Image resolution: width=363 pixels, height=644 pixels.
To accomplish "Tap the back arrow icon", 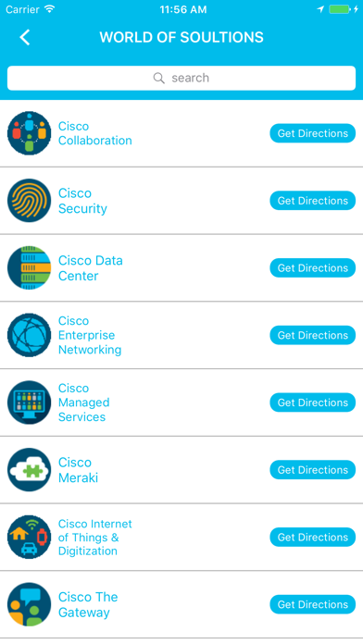I will pyautogui.click(x=25, y=37).
